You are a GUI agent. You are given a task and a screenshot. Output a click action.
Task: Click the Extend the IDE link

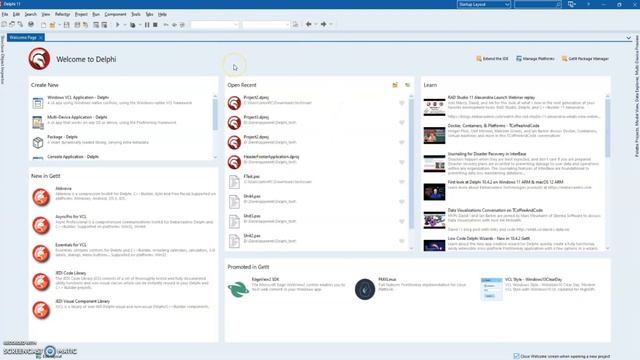492,59
